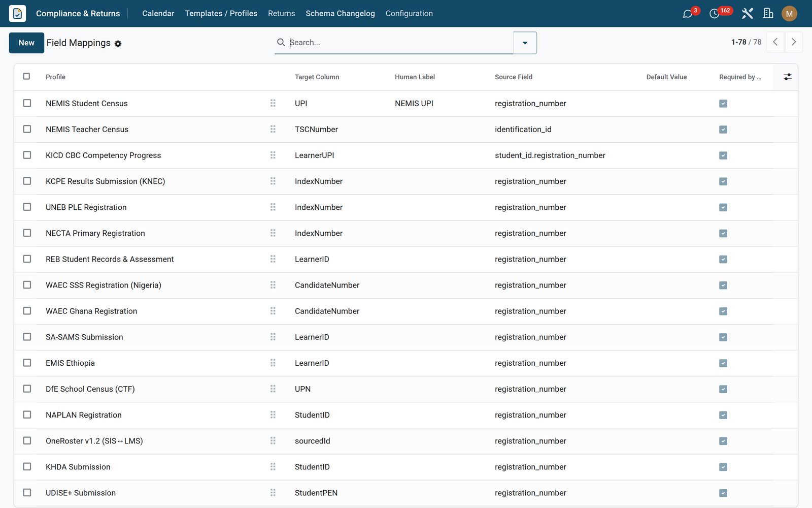Select the SA-SAMS Submission row checkbox

coord(27,337)
